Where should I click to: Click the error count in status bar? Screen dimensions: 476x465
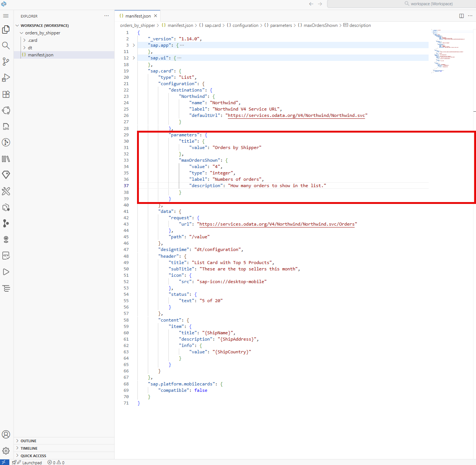[x=52, y=462]
